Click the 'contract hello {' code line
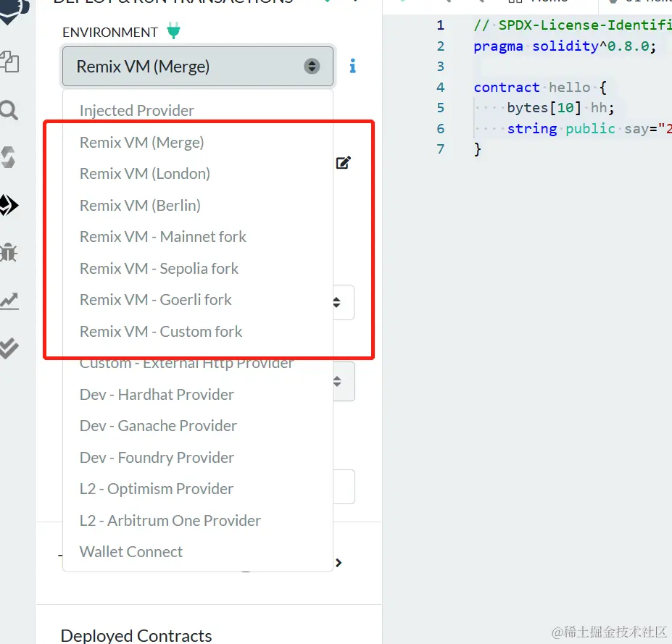 pos(540,88)
